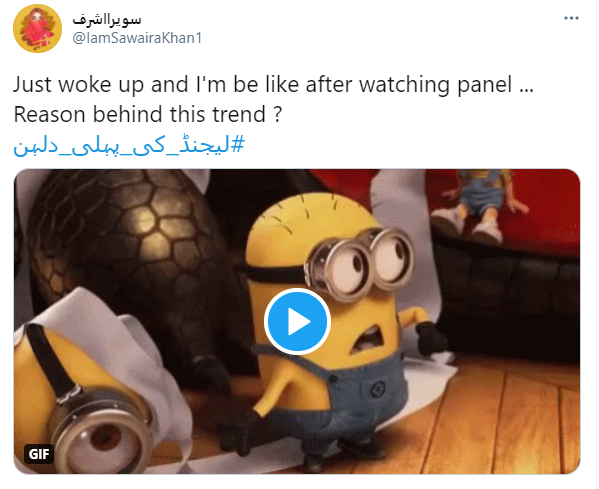Viewport: 599px width, 489px height.
Task: Follow the Urdu hashtag link below the tweet
Action: coord(129,146)
